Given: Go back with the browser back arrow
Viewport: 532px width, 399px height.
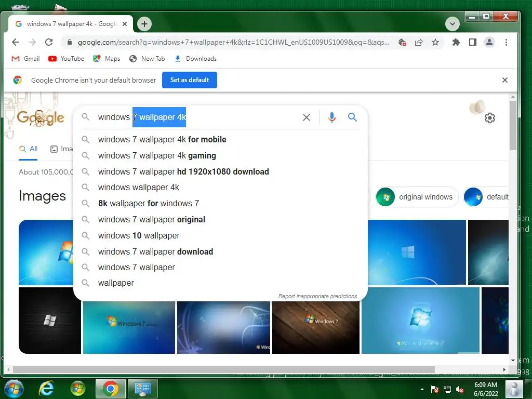Looking at the screenshot, I should [16, 42].
